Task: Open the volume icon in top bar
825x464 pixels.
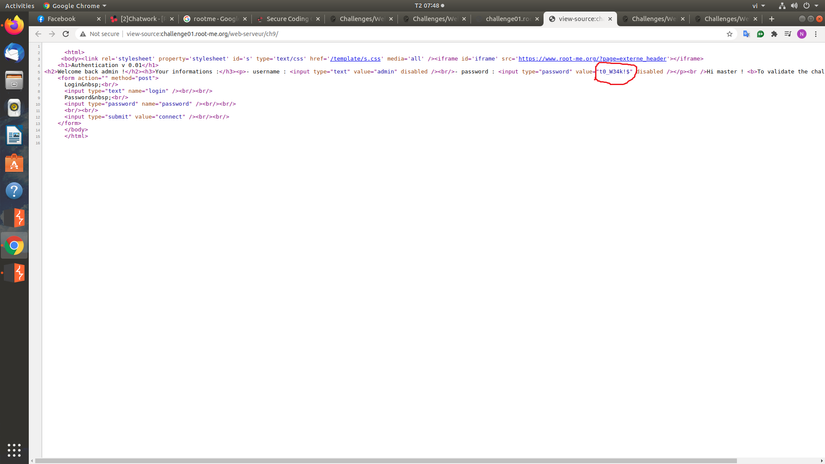Action: coord(794,6)
